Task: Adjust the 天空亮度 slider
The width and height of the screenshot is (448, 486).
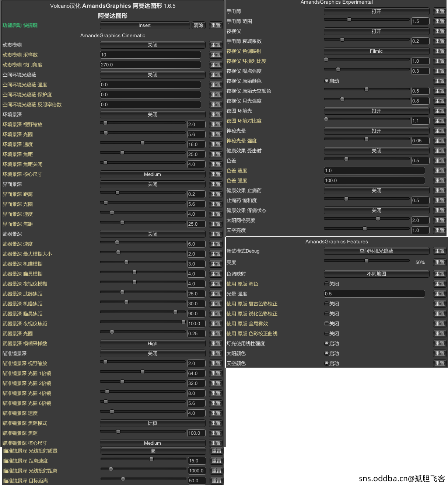Action: click(367, 229)
